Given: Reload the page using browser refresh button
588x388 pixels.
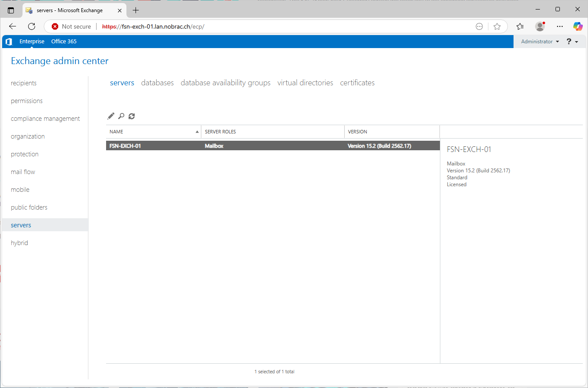Looking at the screenshot, I should click(32, 26).
